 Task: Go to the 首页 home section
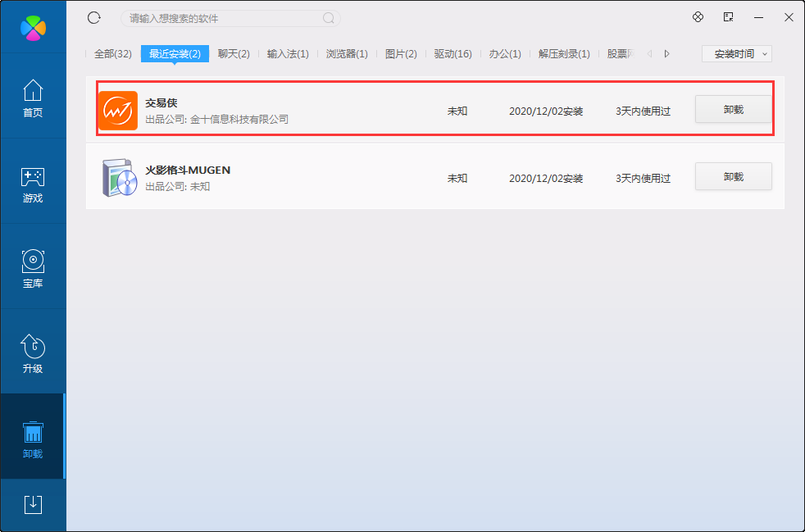click(x=33, y=98)
